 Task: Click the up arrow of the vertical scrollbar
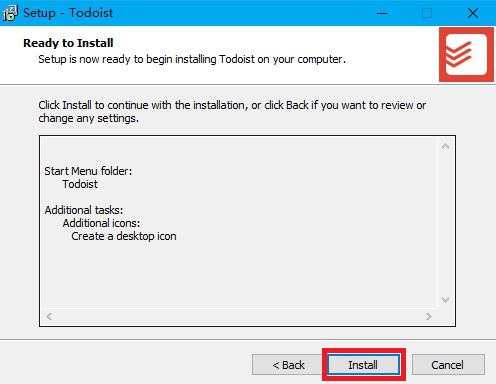(x=445, y=147)
